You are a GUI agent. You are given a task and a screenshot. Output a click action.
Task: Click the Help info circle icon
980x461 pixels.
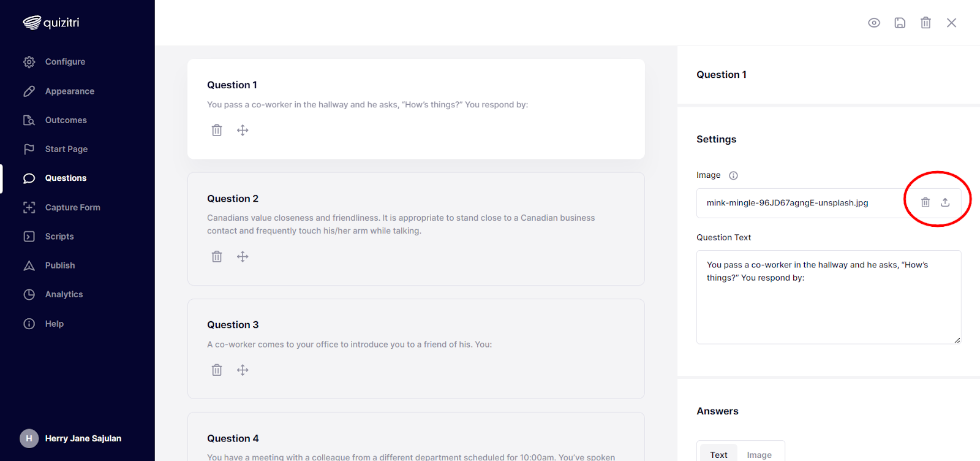[29, 324]
